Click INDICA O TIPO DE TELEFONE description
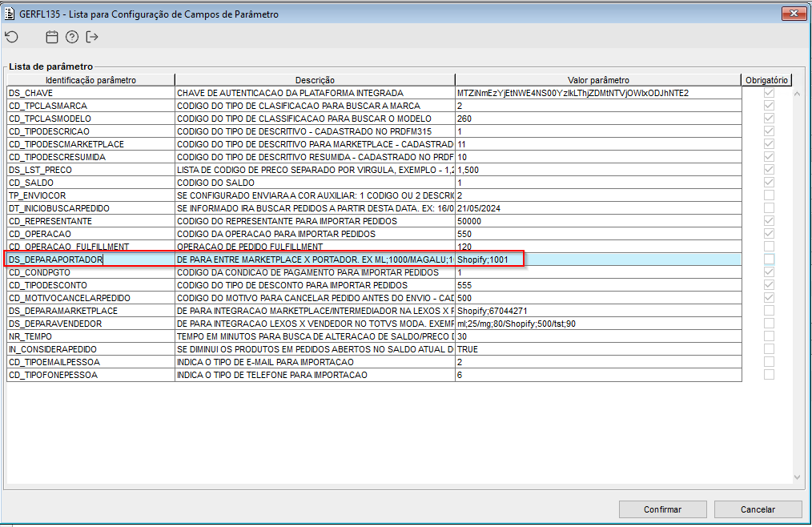Screen dimensions: 812x527 315,375
